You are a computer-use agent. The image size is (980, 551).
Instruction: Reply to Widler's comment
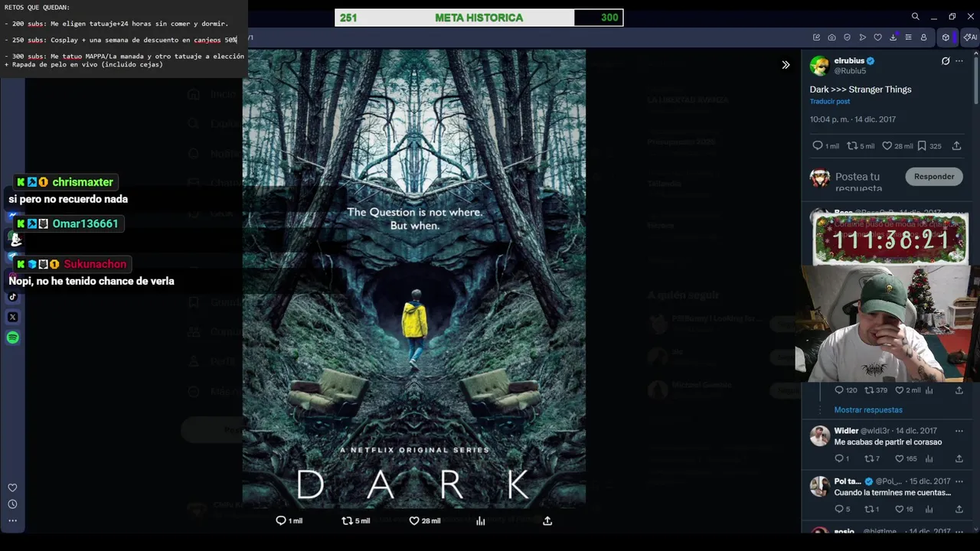[841, 458]
